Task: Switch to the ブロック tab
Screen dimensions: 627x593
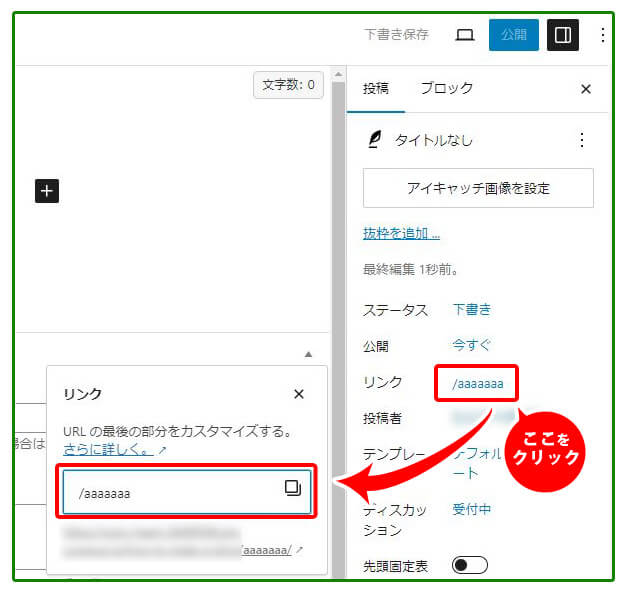Action: tap(447, 88)
